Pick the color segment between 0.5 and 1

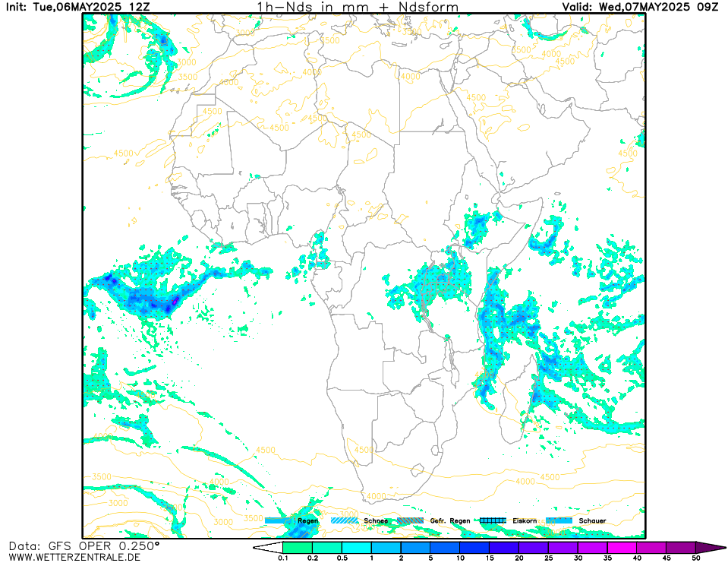tap(357, 548)
